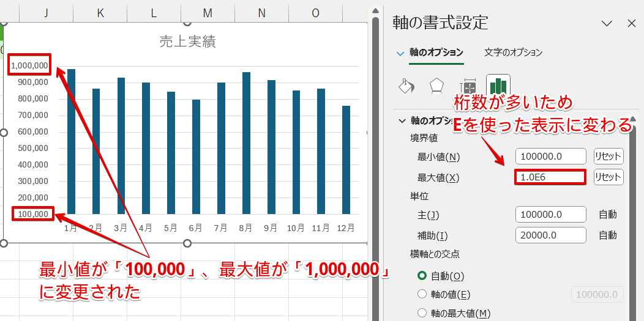Select column header O
This screenshot has width=644, height=321.
(315, 13)
